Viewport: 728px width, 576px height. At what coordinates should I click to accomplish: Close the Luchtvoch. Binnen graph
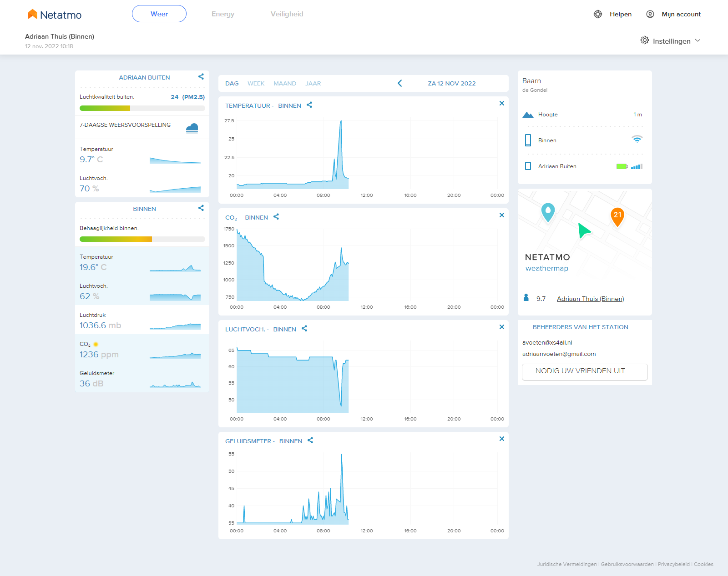502,327
